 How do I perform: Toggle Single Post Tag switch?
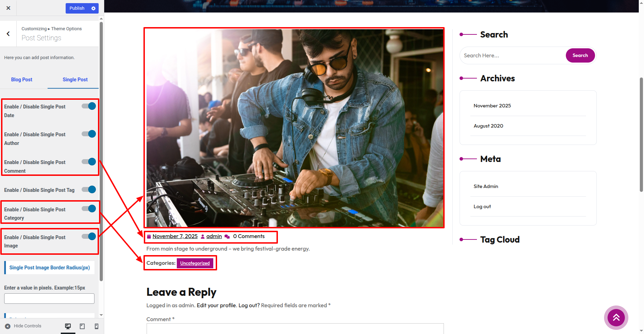click(x=89, y=189)
